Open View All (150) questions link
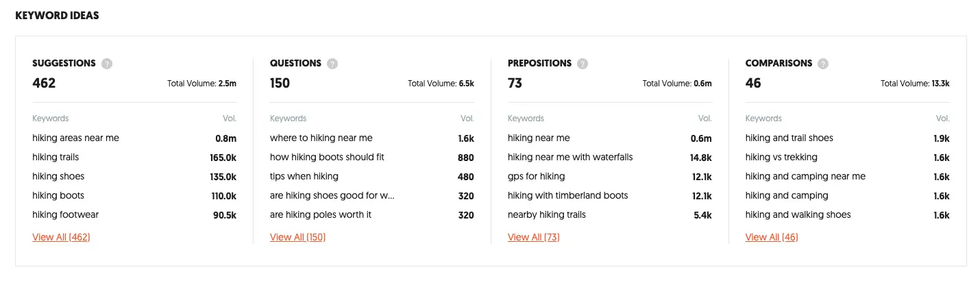 pos(297,237)
